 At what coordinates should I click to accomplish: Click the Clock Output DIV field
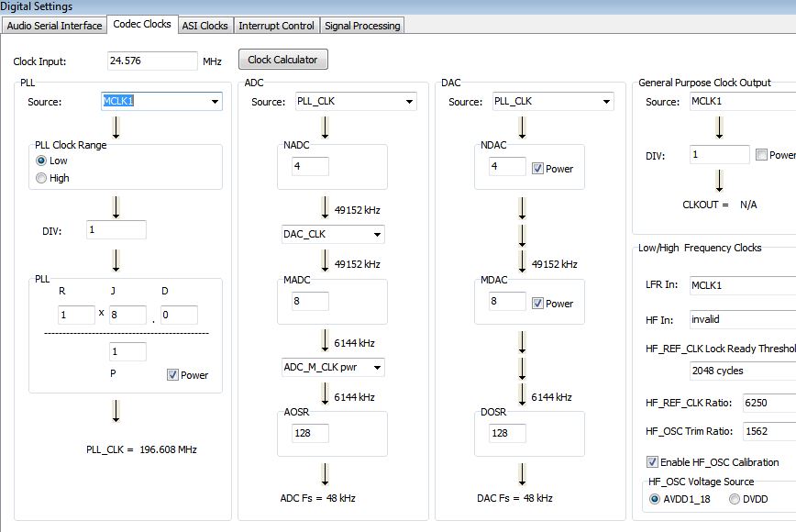(x=719, y=154)
